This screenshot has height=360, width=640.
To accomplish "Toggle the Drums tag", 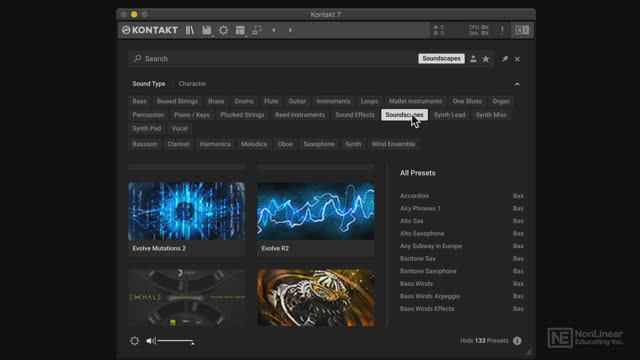I will [x=244, y=101].
